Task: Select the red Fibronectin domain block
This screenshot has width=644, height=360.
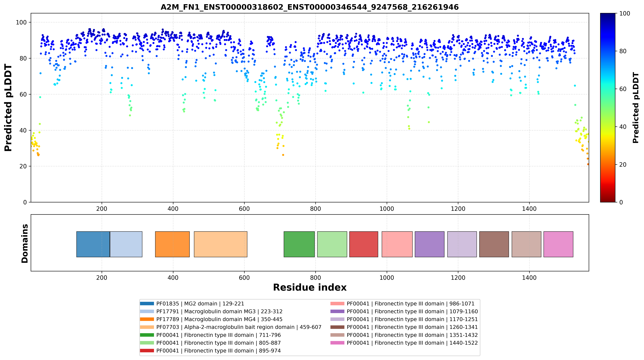Action: (364, 244)
